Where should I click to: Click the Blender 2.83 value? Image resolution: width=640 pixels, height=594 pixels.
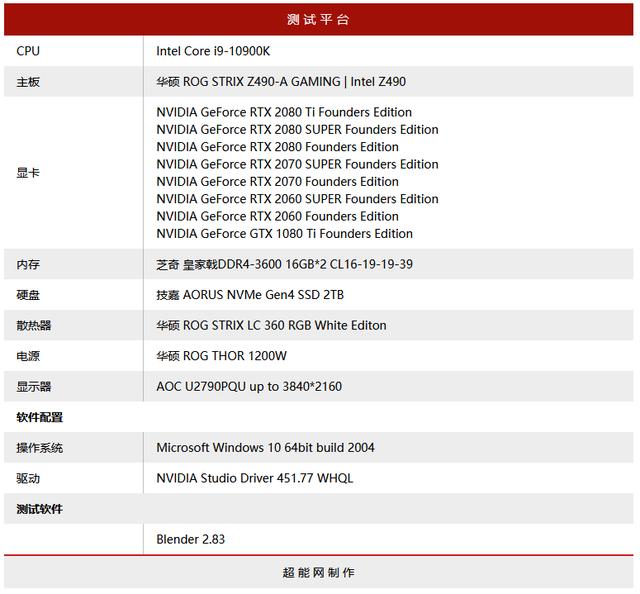pos(191,539)
